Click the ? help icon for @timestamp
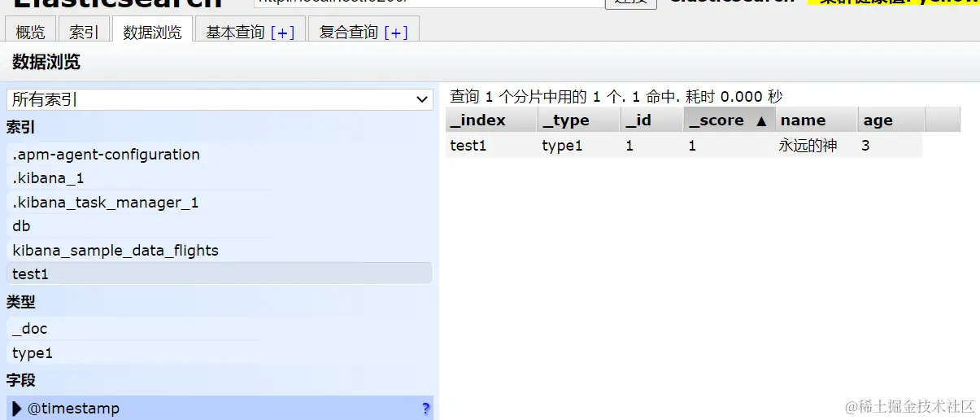Screen dimensions: 980x420 tap(425, 409)
